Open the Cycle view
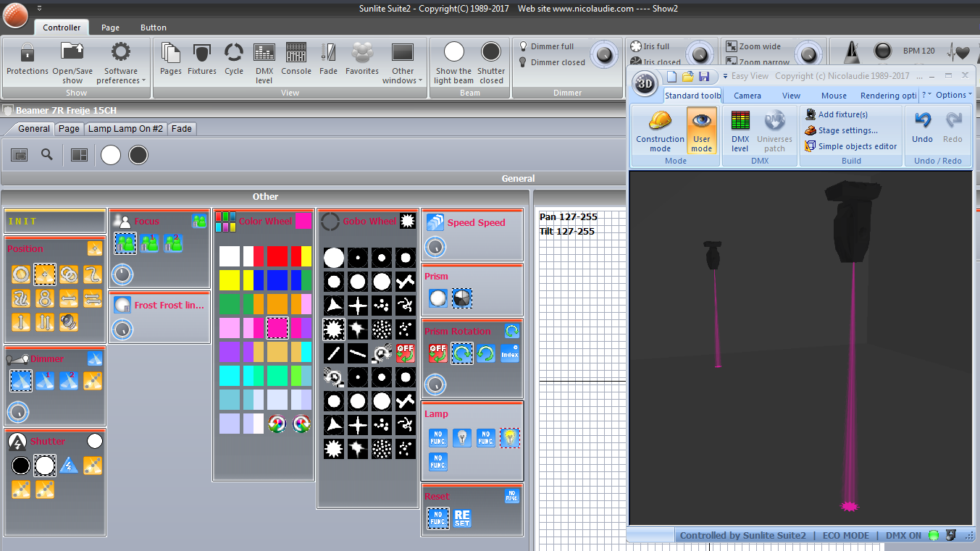 click(234, 59)
